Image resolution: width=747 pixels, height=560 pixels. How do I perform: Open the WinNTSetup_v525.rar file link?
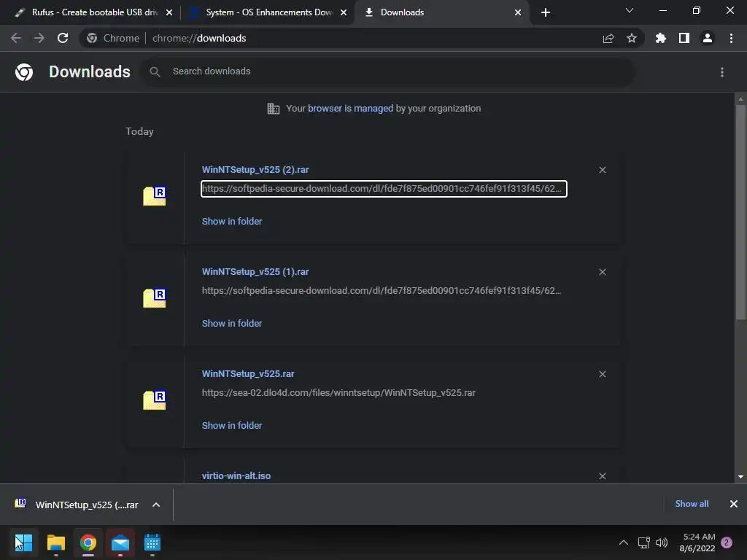pos(248,374)
